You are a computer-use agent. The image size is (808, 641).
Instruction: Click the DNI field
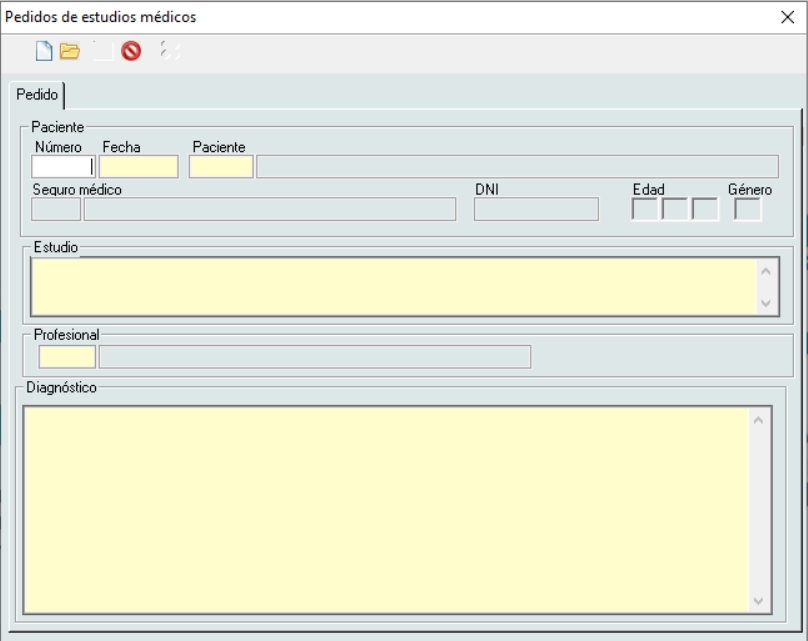536,209
